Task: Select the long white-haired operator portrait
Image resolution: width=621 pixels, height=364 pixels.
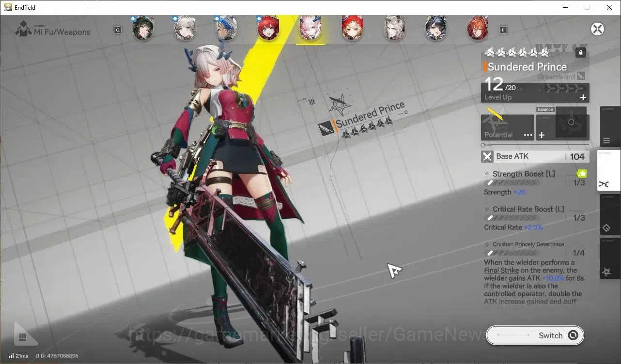Action: [x=394, y=28]
